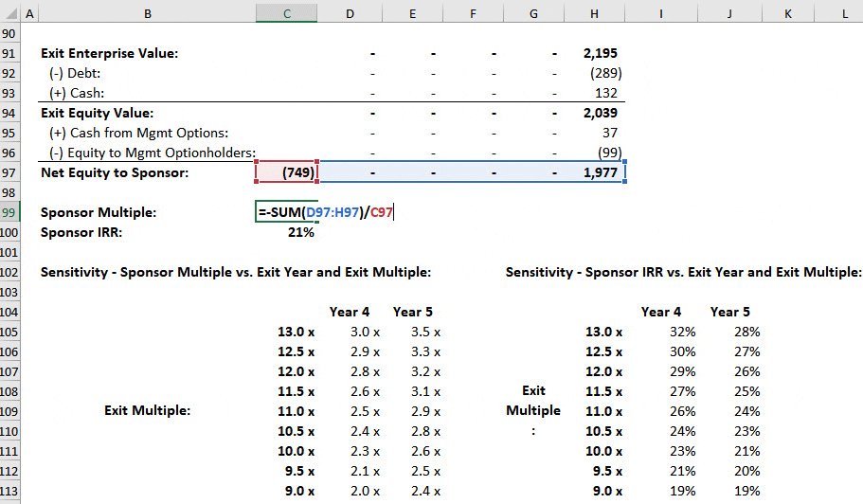Image resolution: width=863 pixels, height=504 pixels.
Task: Select row 105 header
Action: click(9, 332)
